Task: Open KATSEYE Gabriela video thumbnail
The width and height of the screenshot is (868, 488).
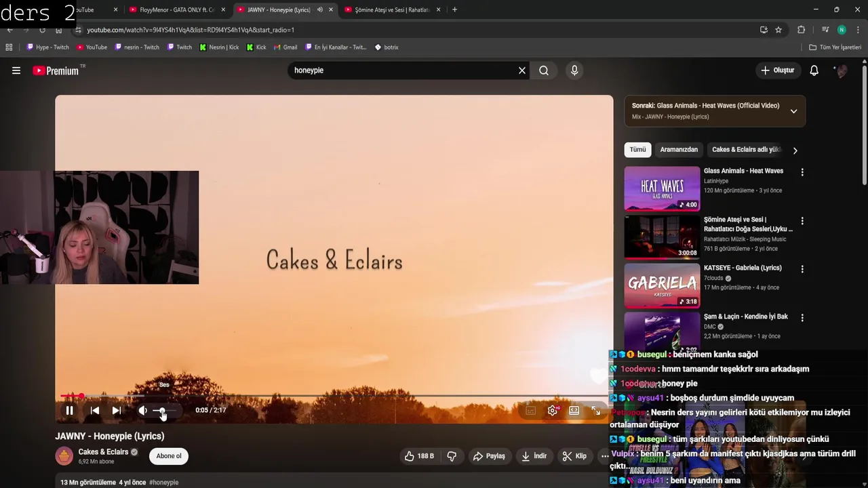Action: click(662, 285)
